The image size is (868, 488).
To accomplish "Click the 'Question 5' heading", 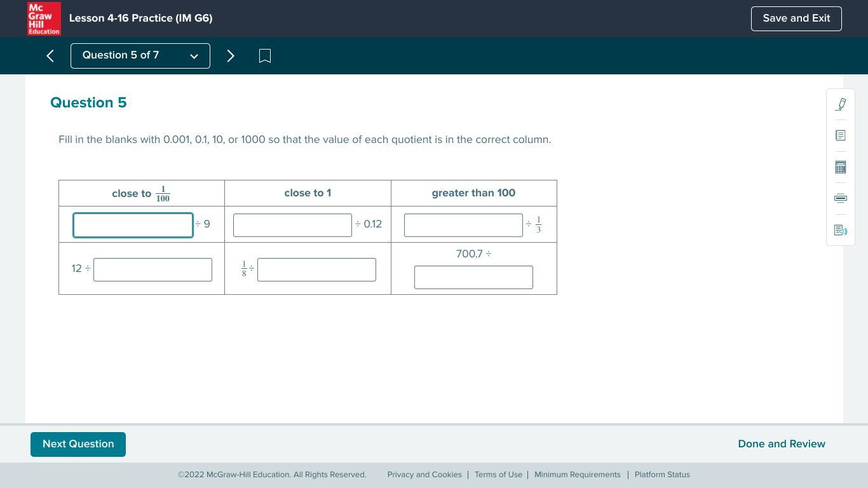I will click(x=88, y=103).
